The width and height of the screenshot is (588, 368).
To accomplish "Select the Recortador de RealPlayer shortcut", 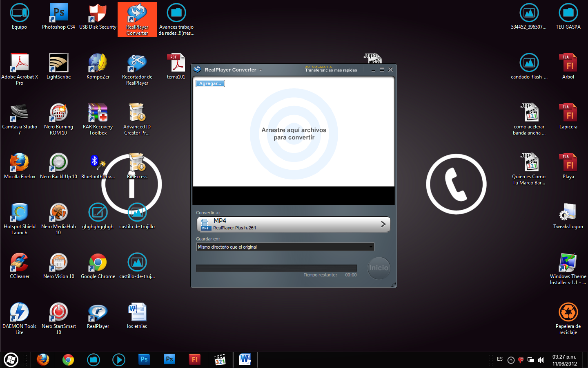I will pyautogui.click(x=137, y=70).
